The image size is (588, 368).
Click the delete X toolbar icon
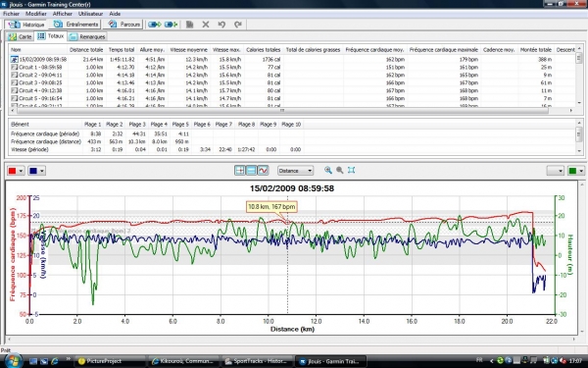tap(206, 25)
